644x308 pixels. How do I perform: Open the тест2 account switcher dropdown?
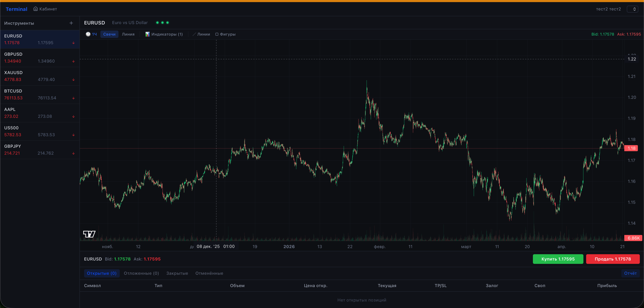coord(632,9)
